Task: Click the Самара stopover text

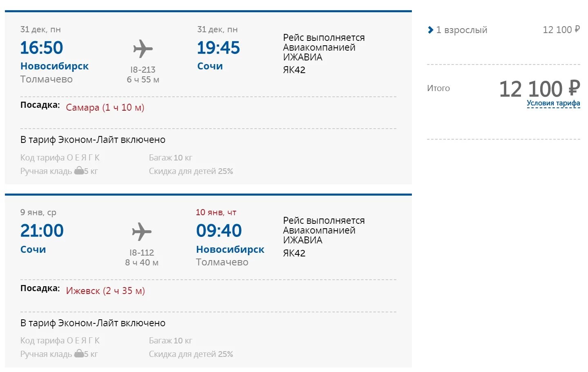Action: click(105, 108)
